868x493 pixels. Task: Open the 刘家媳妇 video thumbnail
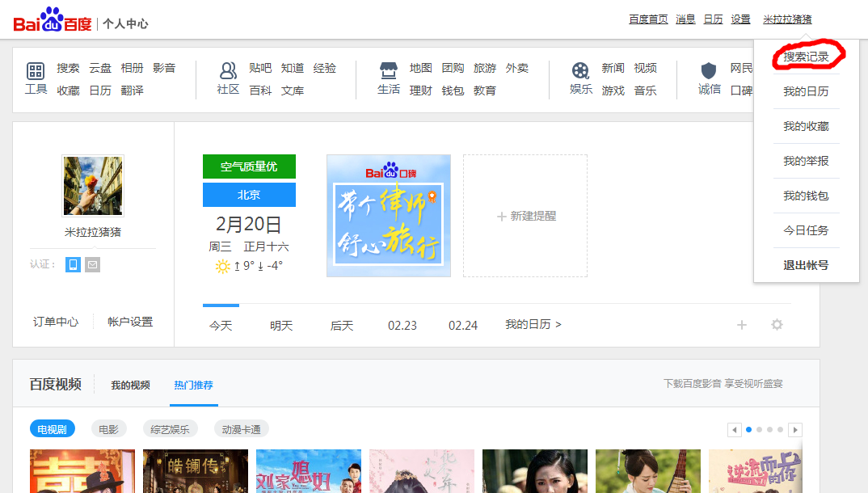(309, 471)
